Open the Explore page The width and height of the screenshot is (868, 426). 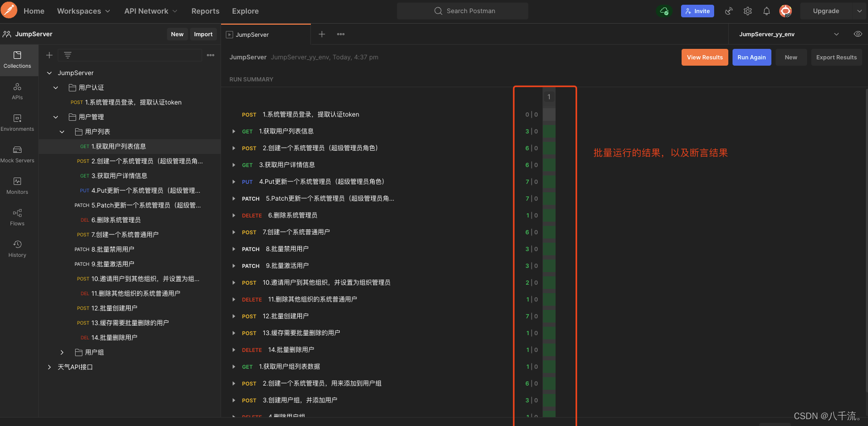point(245,11)
